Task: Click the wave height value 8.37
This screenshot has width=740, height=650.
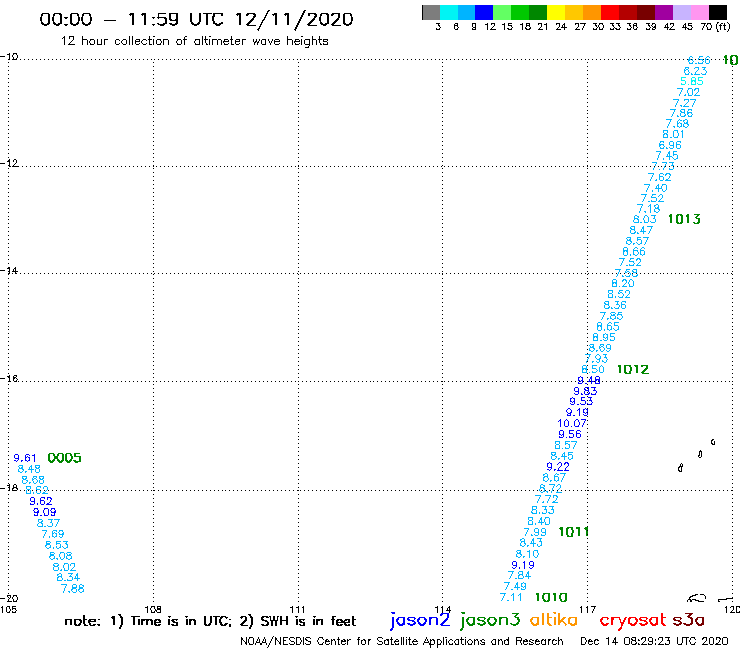Action: click(48, 523)
